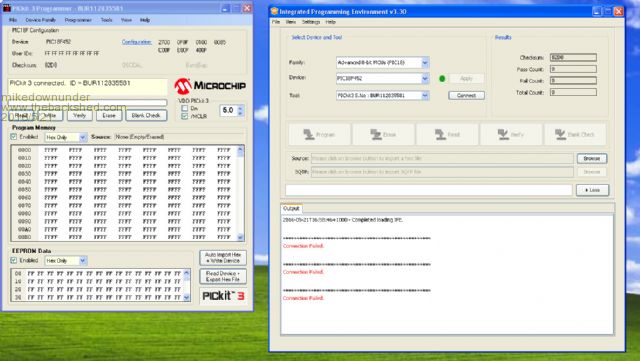This screenshot has height=361, width=640.
Task: Toggle EEPROM Data Enabled checkbox
Action: click(x=13, y=260)
